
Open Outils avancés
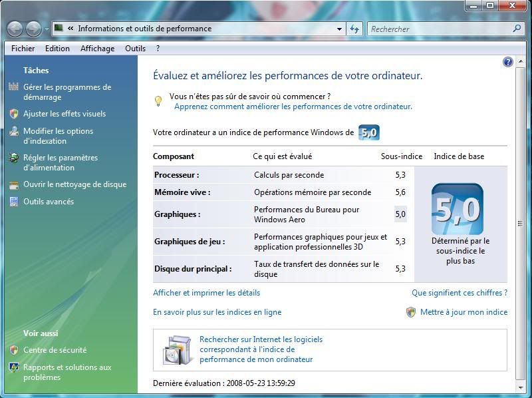pos(49,202)
